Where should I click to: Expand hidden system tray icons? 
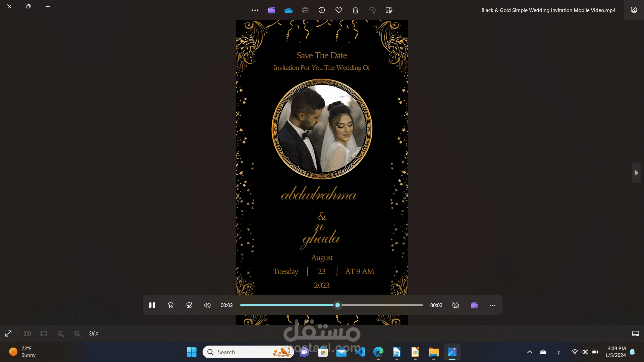[530, 352]
